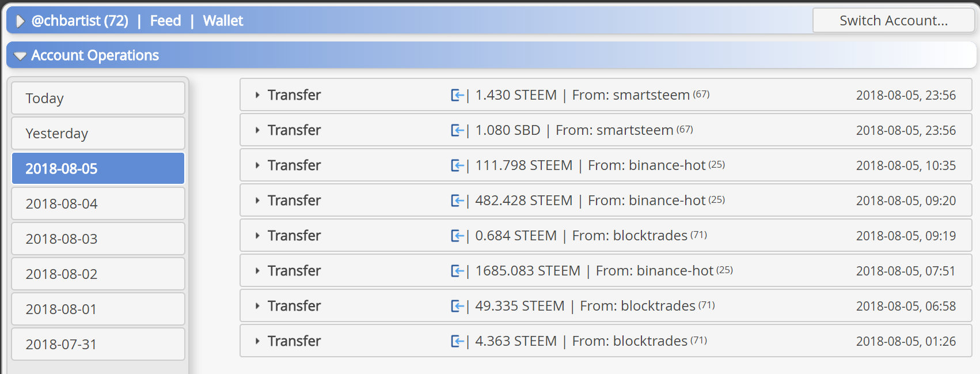The width and height of the screenshot is (980, 374).
Task: Show Yesterday's operations
Action: point(98,133)
